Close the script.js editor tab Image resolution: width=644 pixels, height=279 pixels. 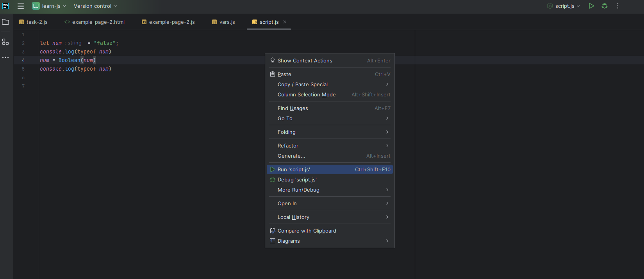(x=285, y=22)
